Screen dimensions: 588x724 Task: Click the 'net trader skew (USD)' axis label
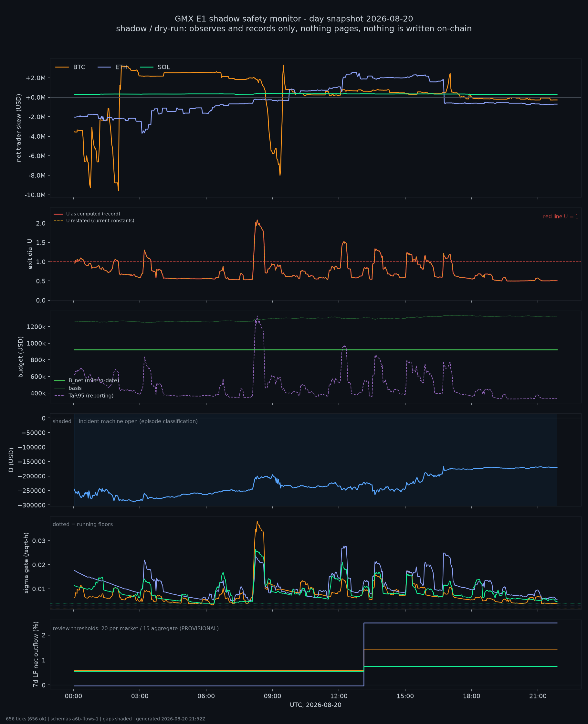(x=19, y=128)
